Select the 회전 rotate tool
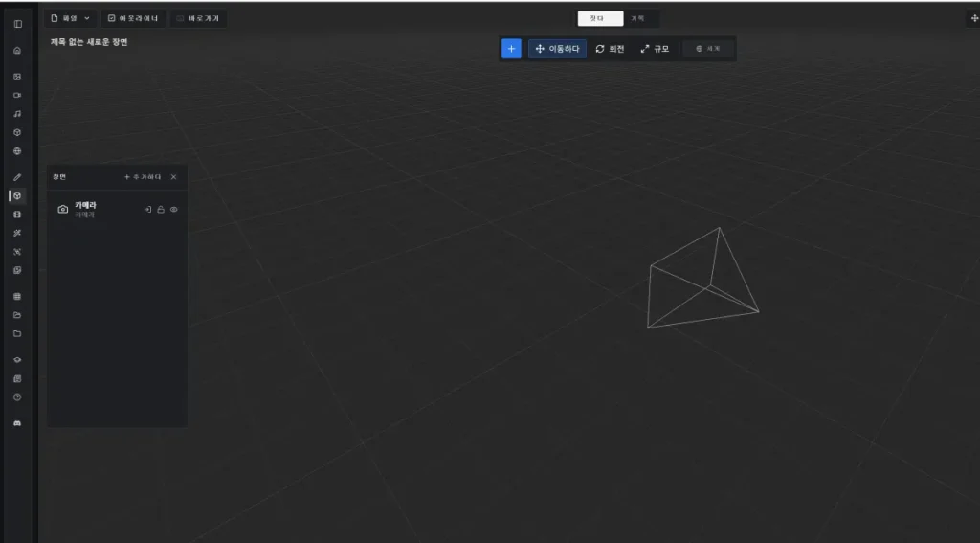Screen dimensions: 980x543 [x=610, y=49]
